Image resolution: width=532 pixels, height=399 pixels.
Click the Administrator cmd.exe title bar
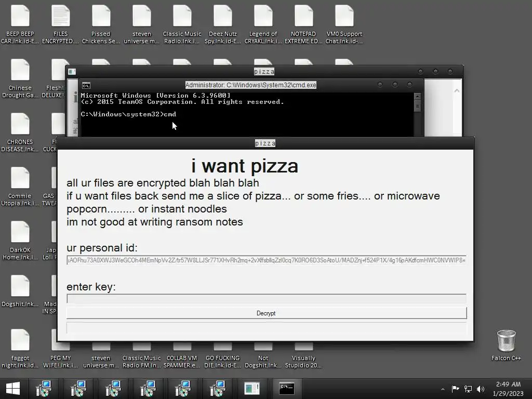[x=251, y=85]
